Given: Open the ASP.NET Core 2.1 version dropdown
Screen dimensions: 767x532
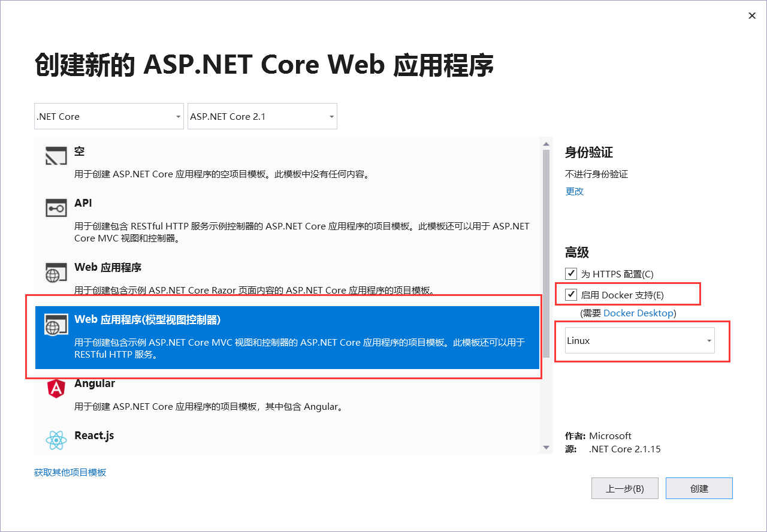Looking at the screenshot, I should 262,116.
